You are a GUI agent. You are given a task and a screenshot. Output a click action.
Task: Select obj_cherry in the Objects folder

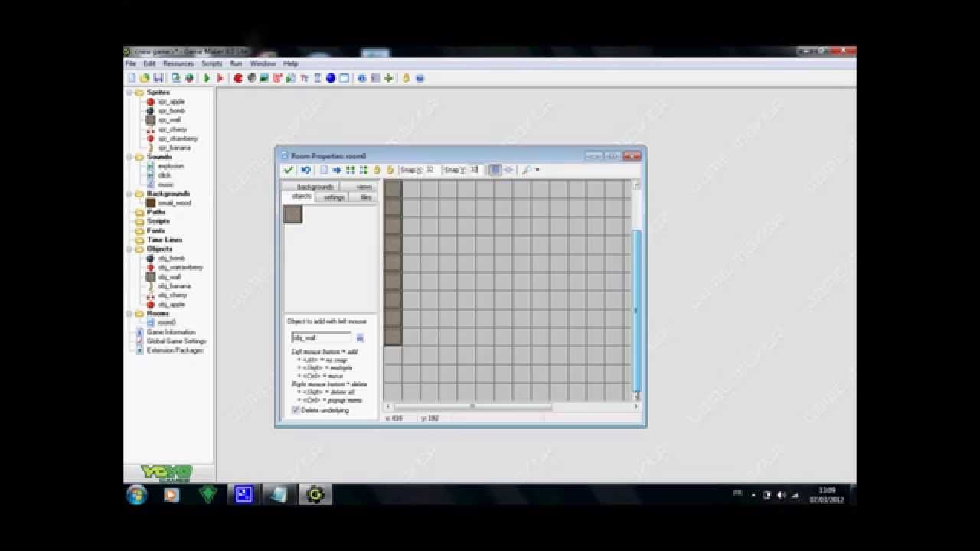click(172, 295)
